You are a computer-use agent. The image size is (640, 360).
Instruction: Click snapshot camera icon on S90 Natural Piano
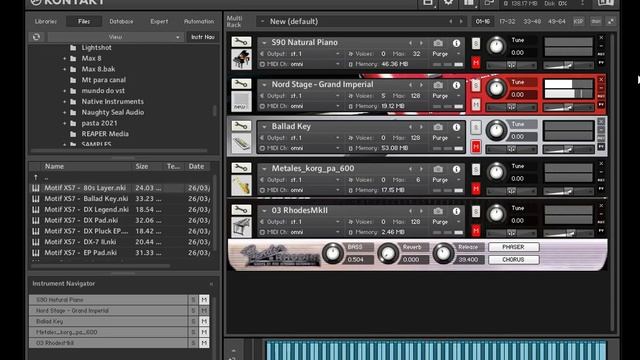438,43
